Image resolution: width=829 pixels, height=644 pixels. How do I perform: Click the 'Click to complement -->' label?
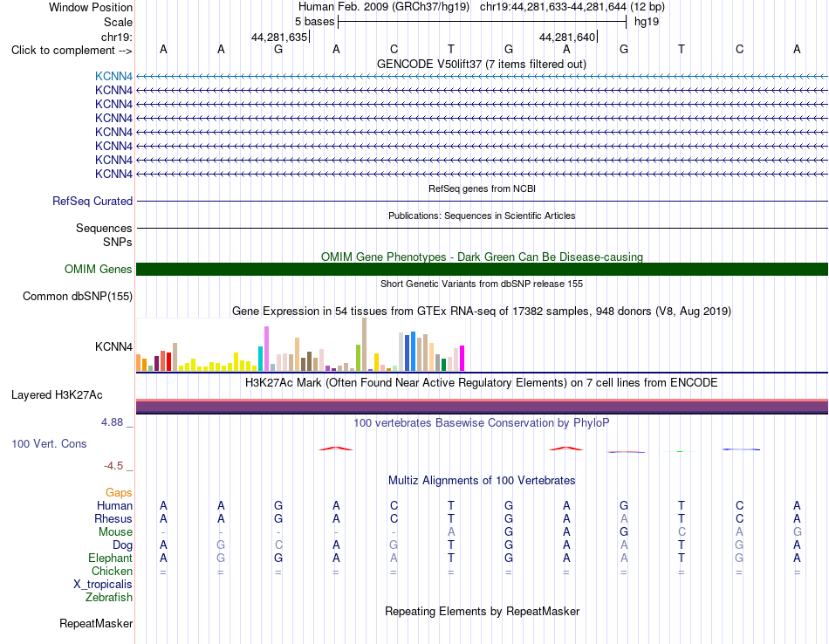(x=72, y=51)
